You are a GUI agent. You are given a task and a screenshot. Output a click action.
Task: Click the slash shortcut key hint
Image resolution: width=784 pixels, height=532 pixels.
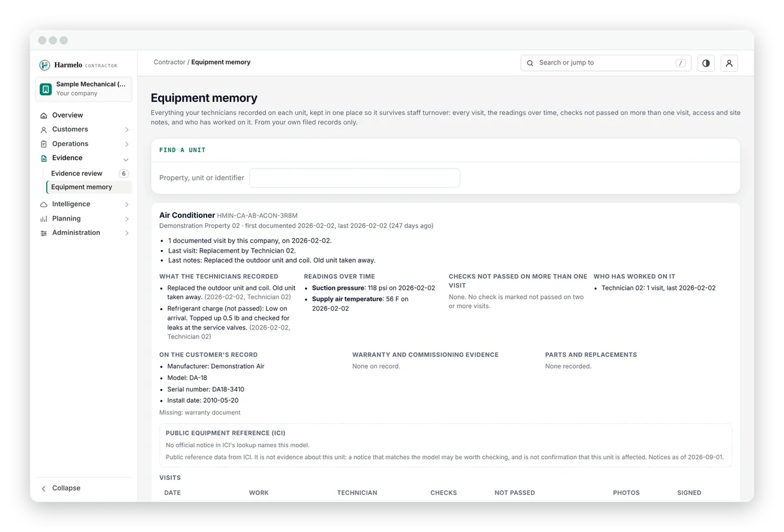coord(680,63)
